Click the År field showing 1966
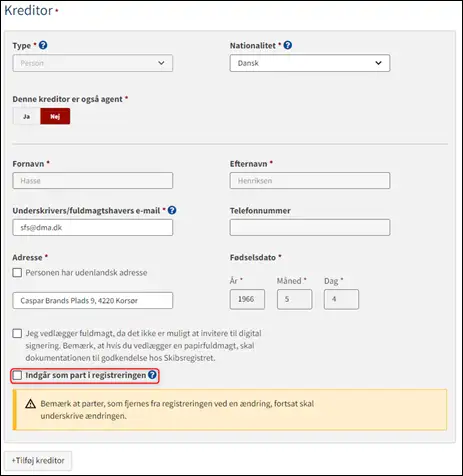The image size is (463, 476). (x=247, y=299)
